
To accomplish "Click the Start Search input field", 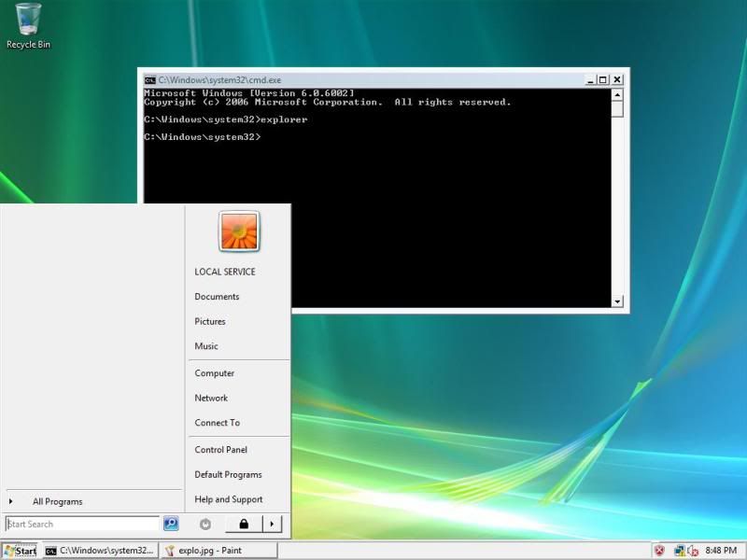I will pyautogui.click(x=82, y=524).
